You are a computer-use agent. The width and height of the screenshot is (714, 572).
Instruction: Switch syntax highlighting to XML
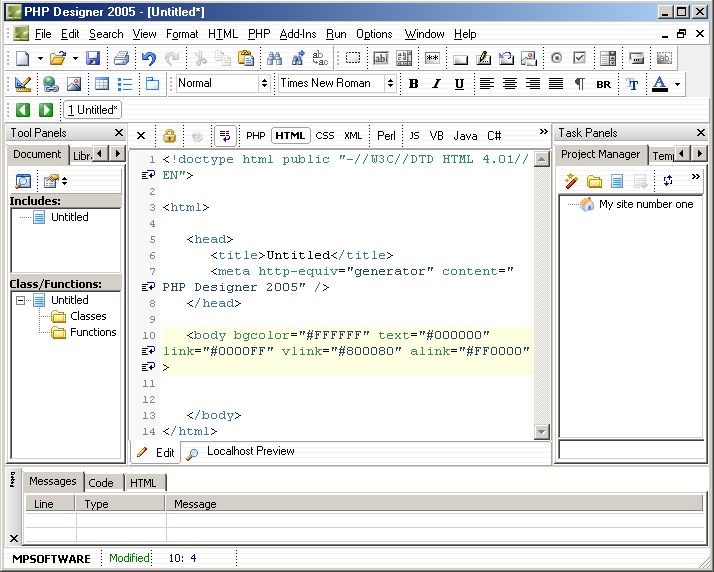click(x=353, y=136)
